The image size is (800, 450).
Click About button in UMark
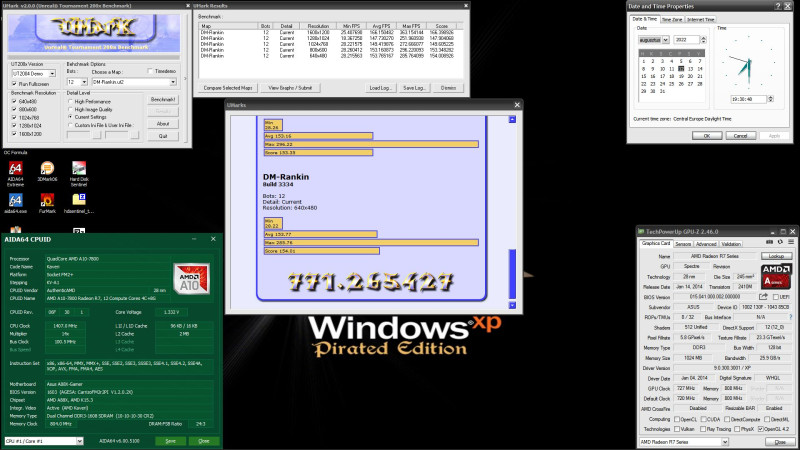(163, 124)
